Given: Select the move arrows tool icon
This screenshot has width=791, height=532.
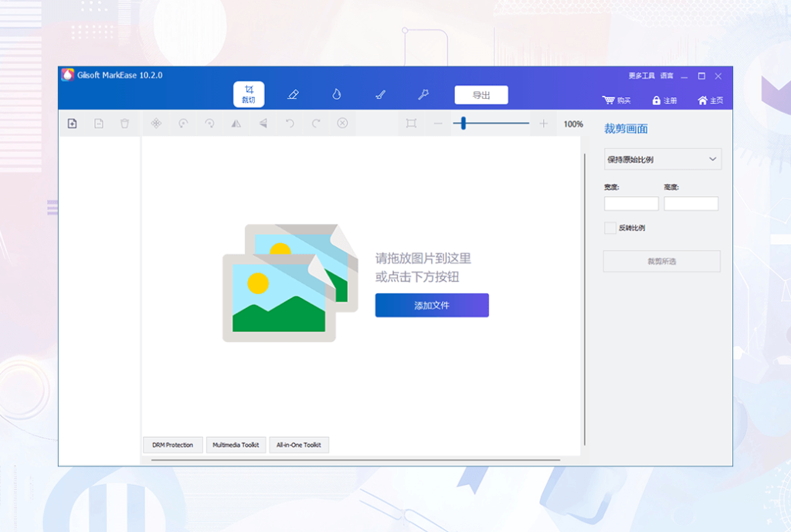Looking at the screenshot, I should (x=156, y=124).
